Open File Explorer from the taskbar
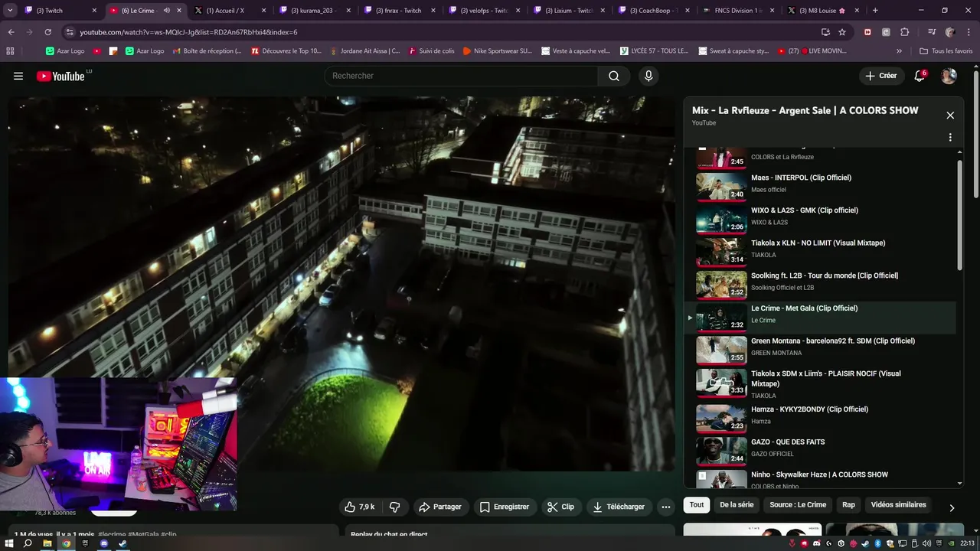This screenshot has width=980, height=551. [47, 543]
